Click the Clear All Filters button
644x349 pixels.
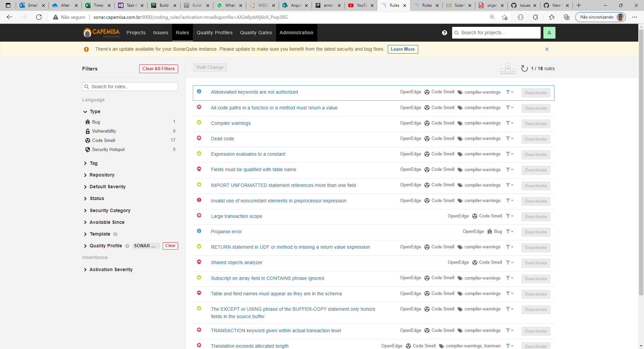coord(158,68)
